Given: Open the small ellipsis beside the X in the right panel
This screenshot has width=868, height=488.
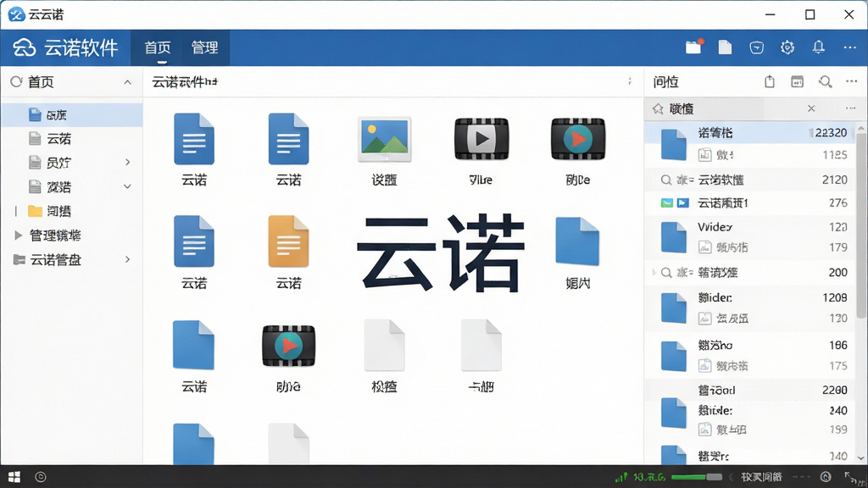Looking at the screenshot, I should pos(850,108).
